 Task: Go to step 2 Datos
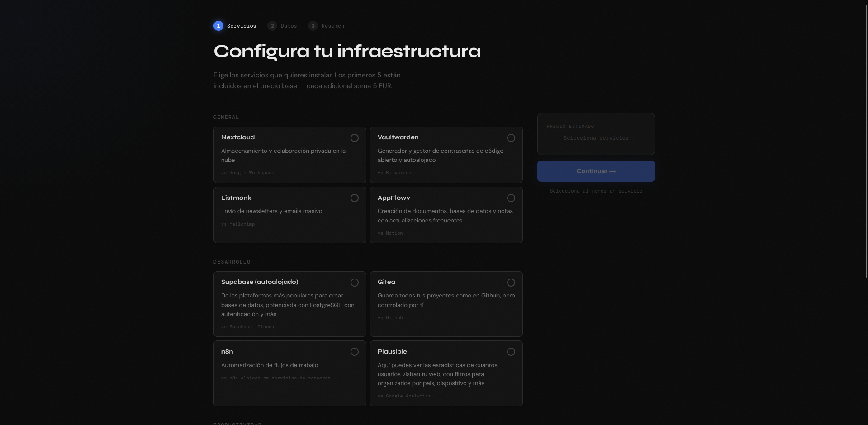(282, 26)
